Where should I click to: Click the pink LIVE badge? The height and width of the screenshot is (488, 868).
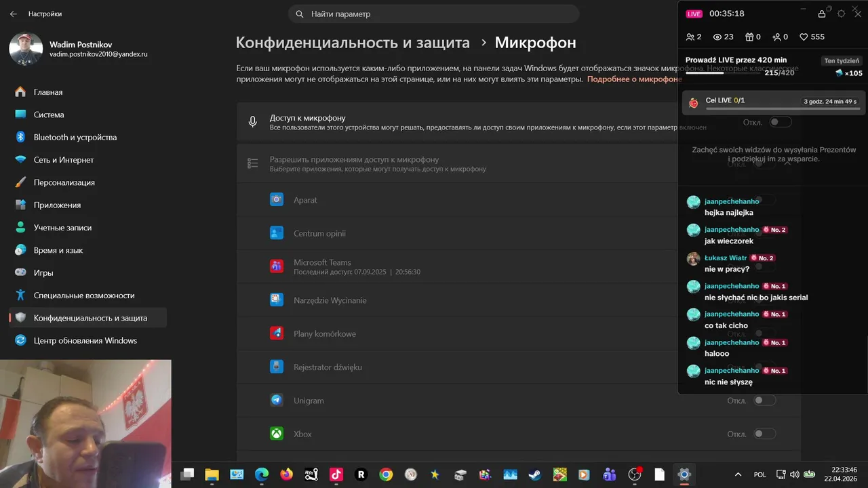pyautogui.click(x=694, y=14)
